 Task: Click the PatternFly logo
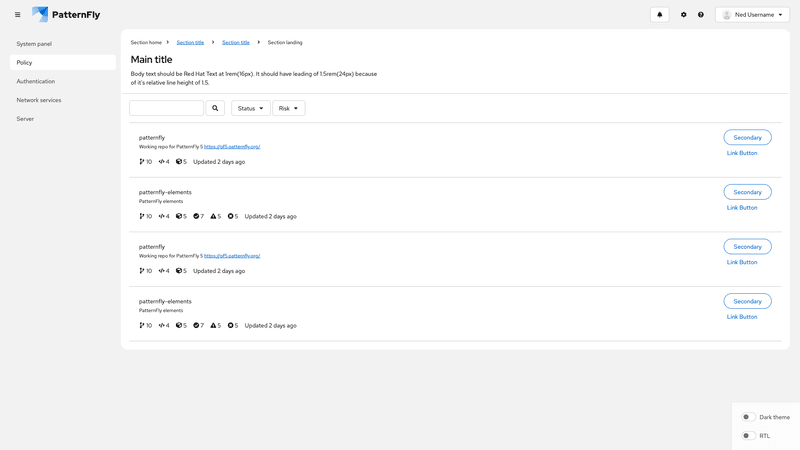click(66, 14)
